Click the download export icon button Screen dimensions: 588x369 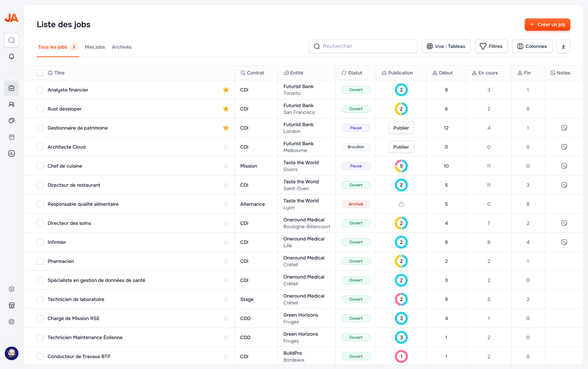pos(563,46)
